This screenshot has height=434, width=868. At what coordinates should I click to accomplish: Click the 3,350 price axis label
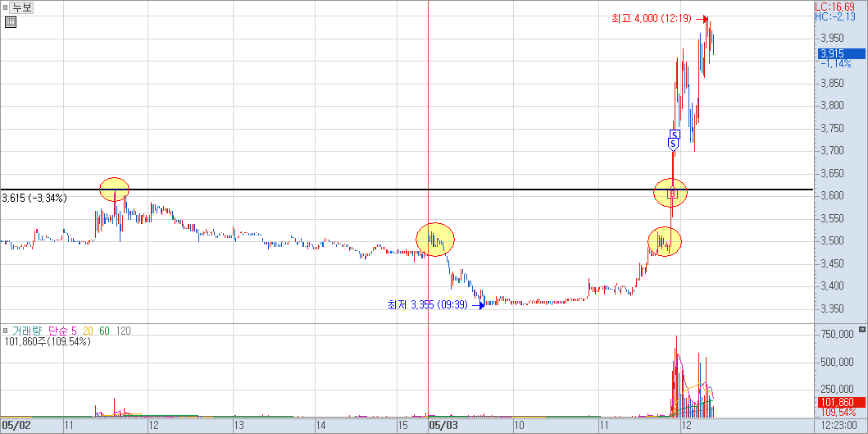833,308
